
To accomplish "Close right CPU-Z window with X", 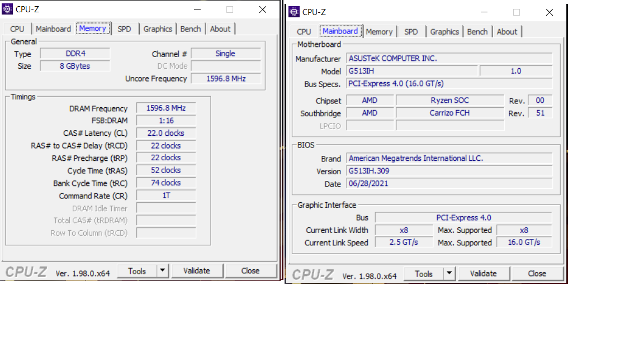I will (550, 12).
